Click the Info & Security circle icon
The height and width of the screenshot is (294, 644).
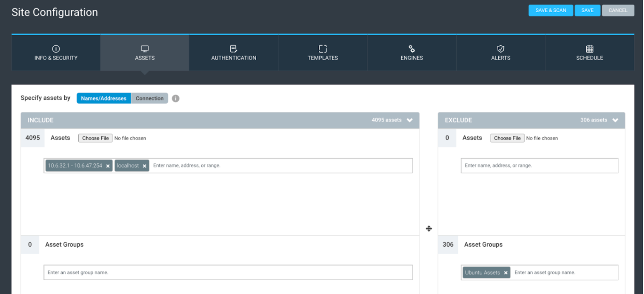click(x=56, y=49)
